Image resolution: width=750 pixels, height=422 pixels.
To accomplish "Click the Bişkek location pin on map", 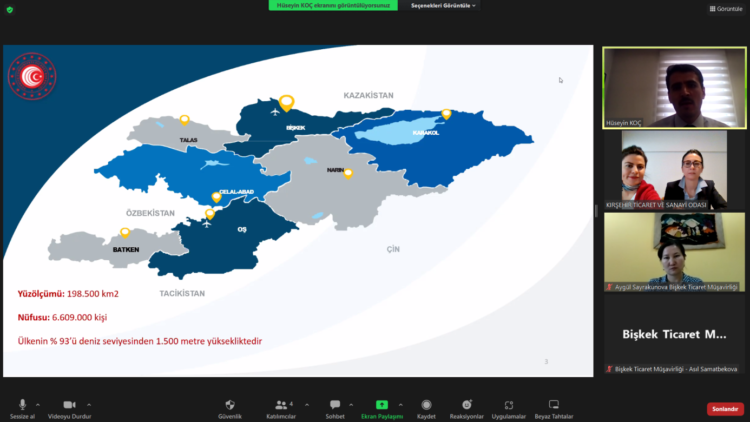I will point(287,103).
